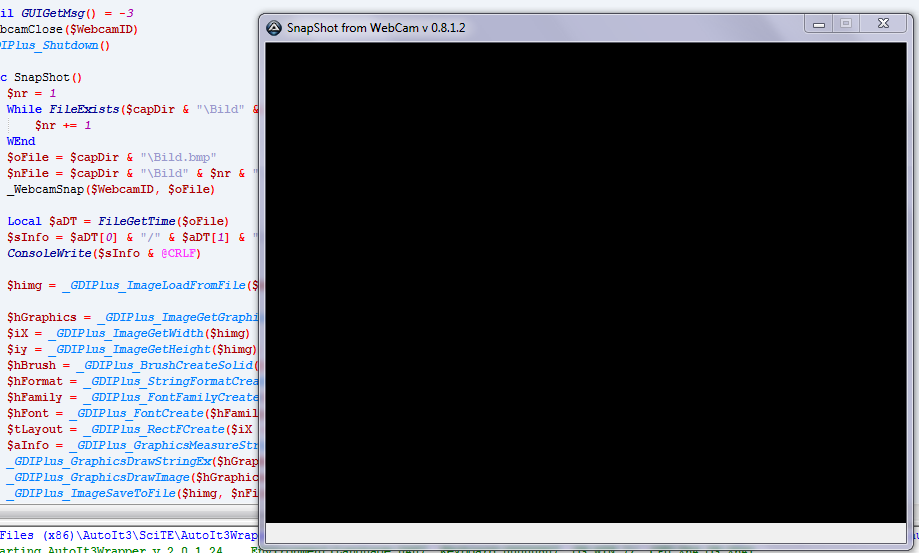This screenshot has height=553, width=919.
Task: Click the _WebcamSnap($WebcamID, $oFile) code line
Action: click(x=110, y=189)
